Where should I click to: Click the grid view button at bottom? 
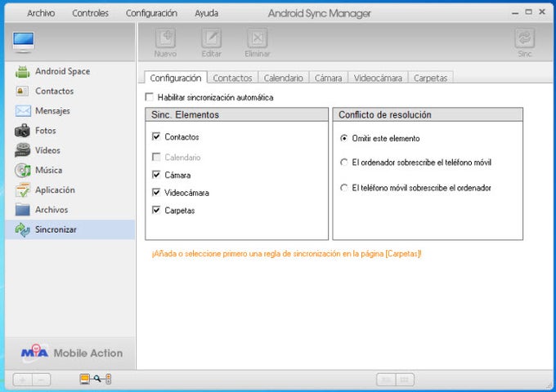tap(405, 380)
